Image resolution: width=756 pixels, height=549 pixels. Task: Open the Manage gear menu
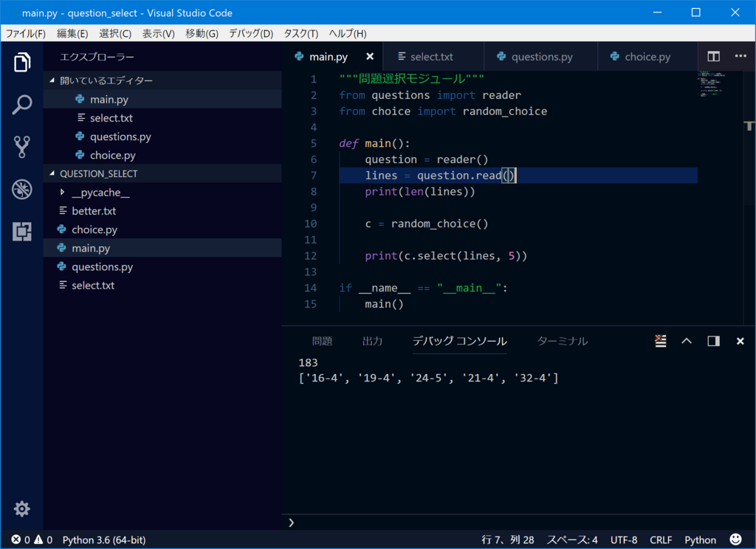click(x=21, y=508)
